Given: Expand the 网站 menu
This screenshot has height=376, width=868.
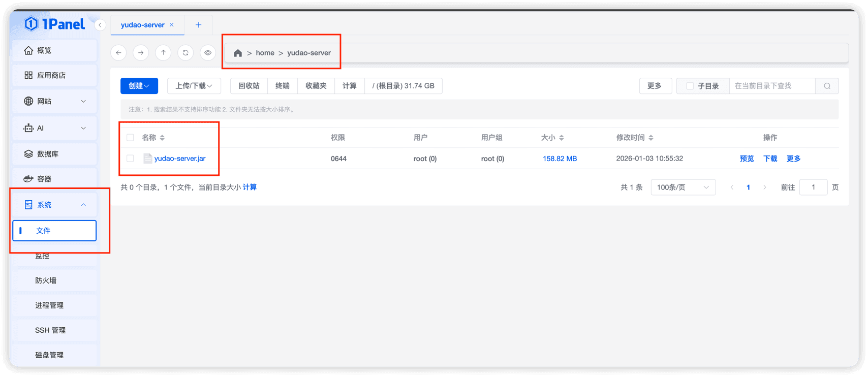Looking at the screenshot, I should 54,101.
